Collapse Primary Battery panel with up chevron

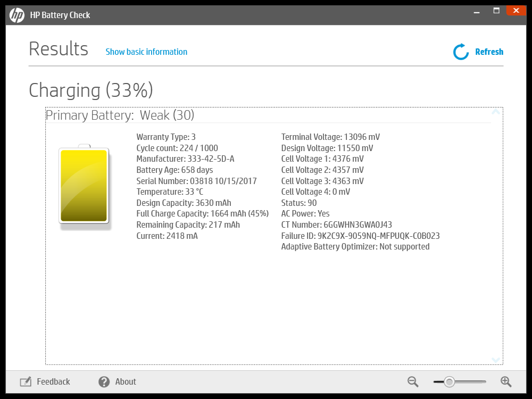[x=496, y=112]
